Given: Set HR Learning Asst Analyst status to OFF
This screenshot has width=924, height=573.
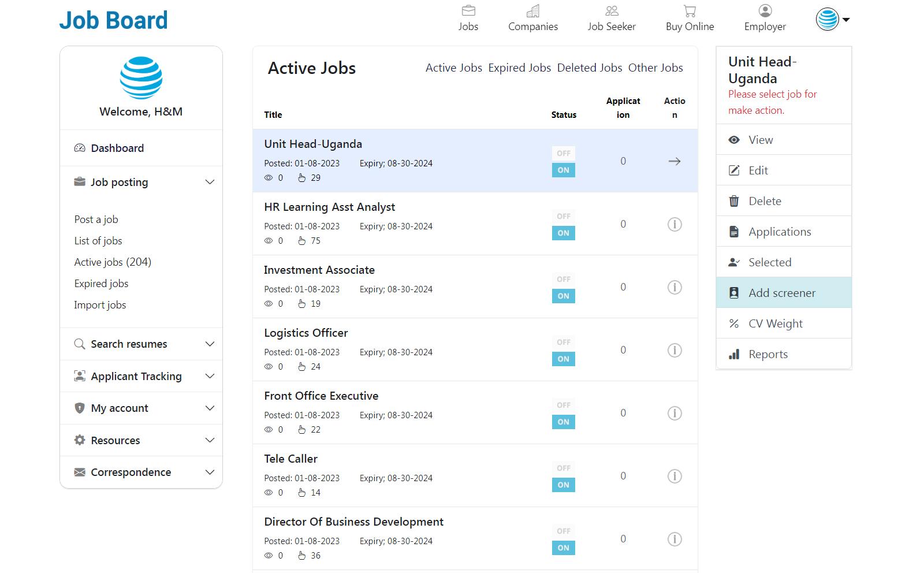Looking at the screenshot, I should (563, 216).
